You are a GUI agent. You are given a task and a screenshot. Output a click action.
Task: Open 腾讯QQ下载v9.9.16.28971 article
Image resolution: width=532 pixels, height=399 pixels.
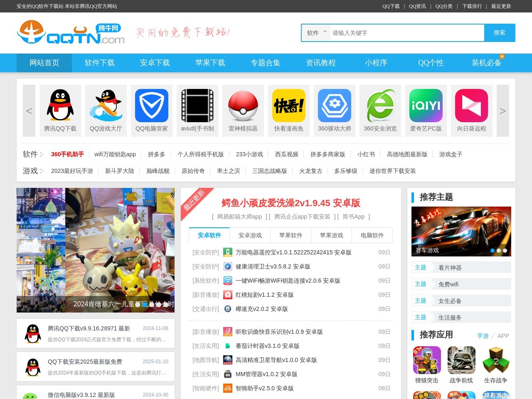89,328
